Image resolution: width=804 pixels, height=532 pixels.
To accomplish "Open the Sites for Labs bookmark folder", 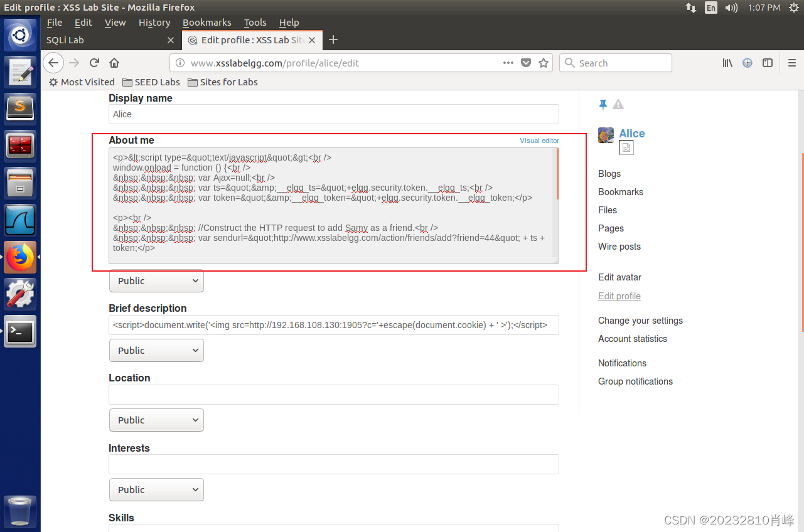I will [x=223, y=82].
